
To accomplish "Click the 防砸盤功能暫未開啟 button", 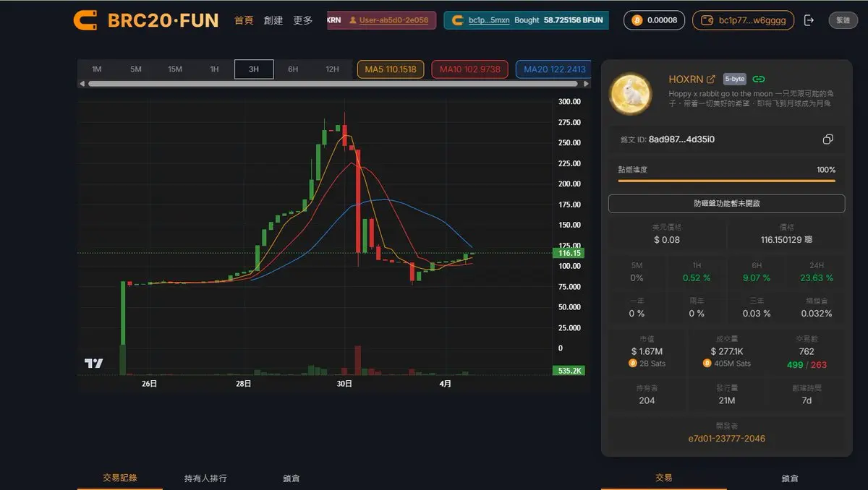I will click(x=726, y=203).
